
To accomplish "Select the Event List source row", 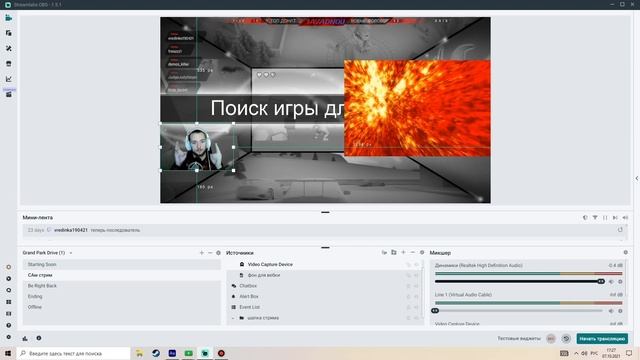I will click(x=324, y=307).
